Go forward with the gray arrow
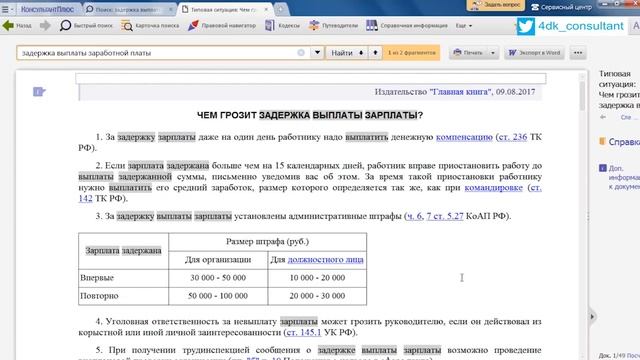640x360 pixels. (x=45, y=25)
